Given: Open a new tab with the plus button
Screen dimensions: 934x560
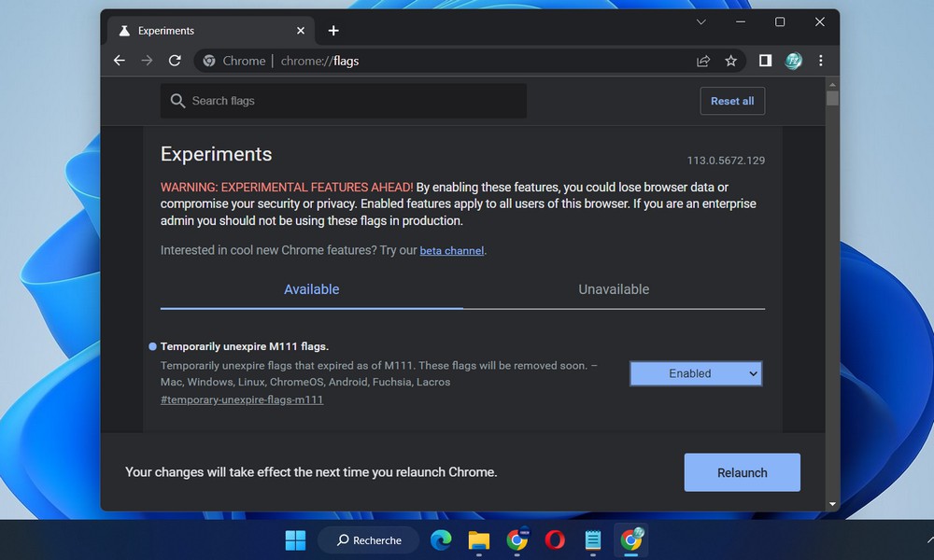Looking at the screenshot, I should (x=333, y=31).
